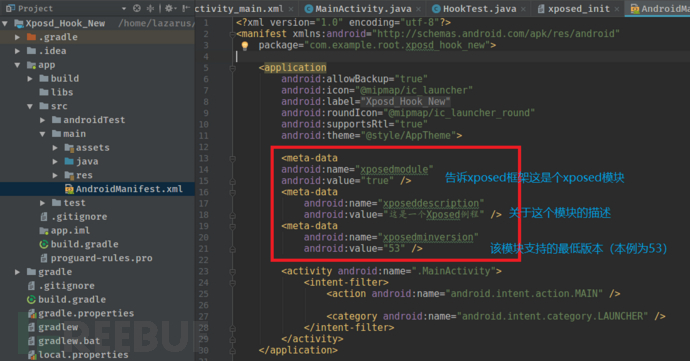The image size is (690, 361).
Task: Expand the java folder arrow
Action: click(x=55, y=162)
